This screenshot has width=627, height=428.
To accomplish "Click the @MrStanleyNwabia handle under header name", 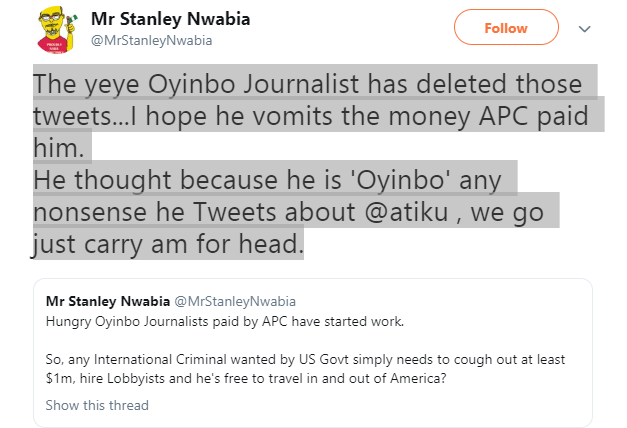I will pyautogui.click(x=152, y=40).
